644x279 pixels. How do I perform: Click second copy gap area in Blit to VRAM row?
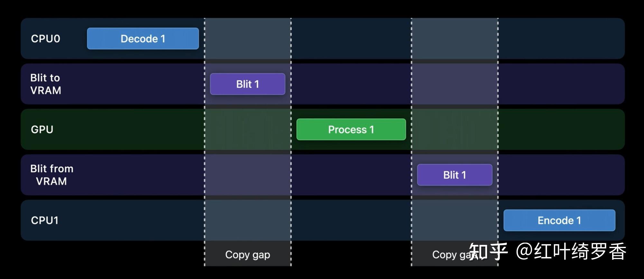pos(454,84)
